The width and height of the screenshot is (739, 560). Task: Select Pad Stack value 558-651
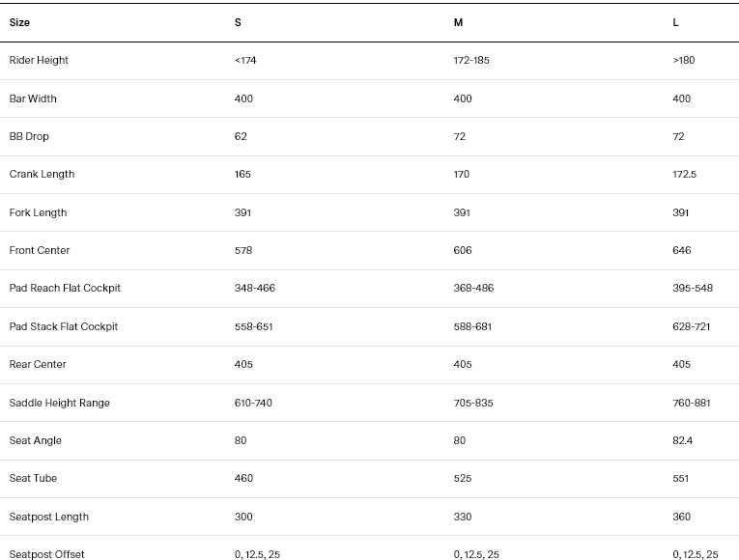click(x=254, y=326)
